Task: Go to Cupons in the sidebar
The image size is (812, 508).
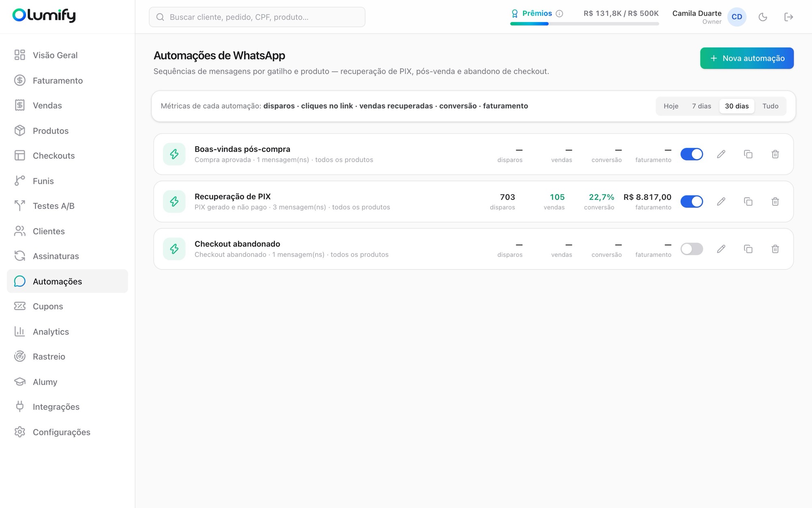Action: click(67, 306)
